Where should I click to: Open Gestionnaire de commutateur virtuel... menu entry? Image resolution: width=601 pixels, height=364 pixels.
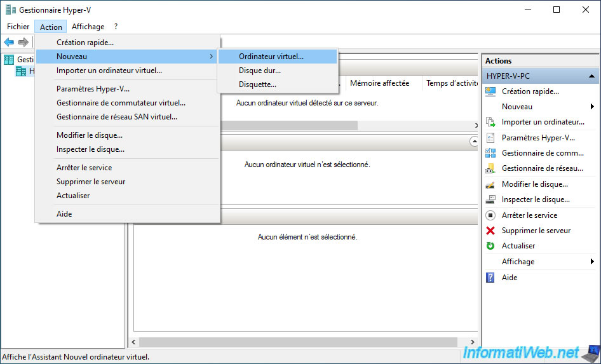pyautogui.click(x=128, y=103)
